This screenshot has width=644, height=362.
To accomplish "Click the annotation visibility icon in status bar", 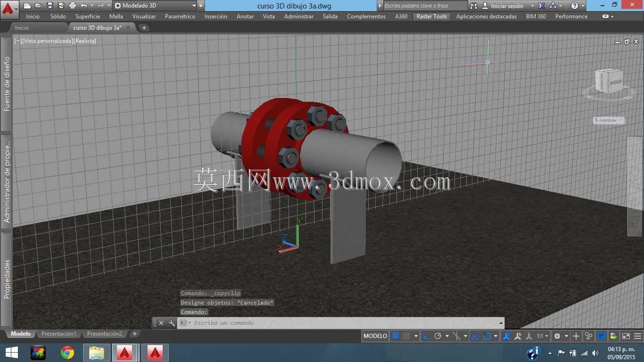I will (506, 336).
